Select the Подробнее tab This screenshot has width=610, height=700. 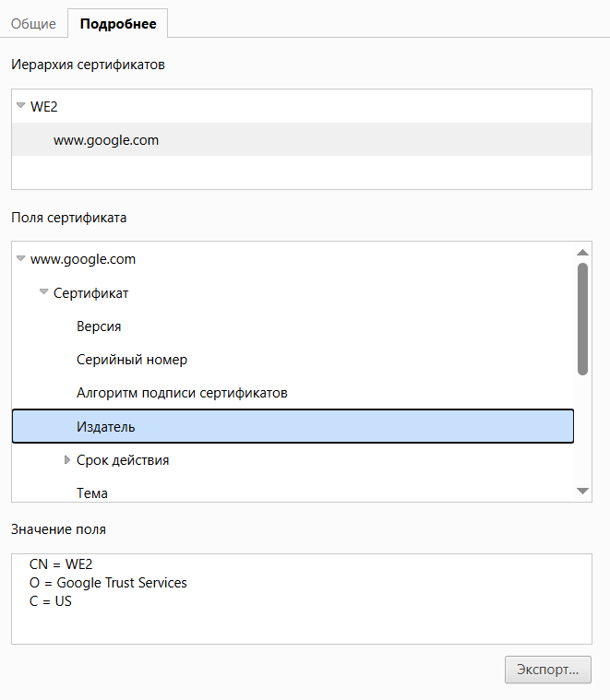pyautogui.click(x=118, y=24)
